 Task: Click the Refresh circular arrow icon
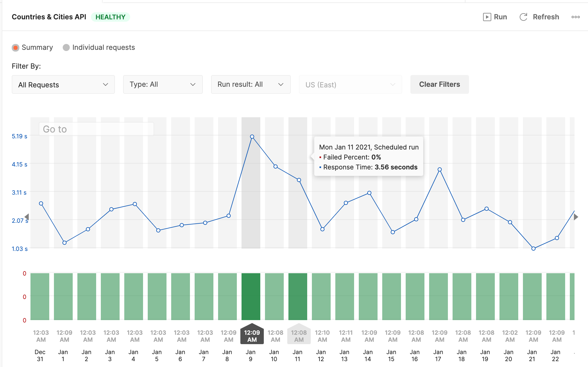(x=523, y=17)
